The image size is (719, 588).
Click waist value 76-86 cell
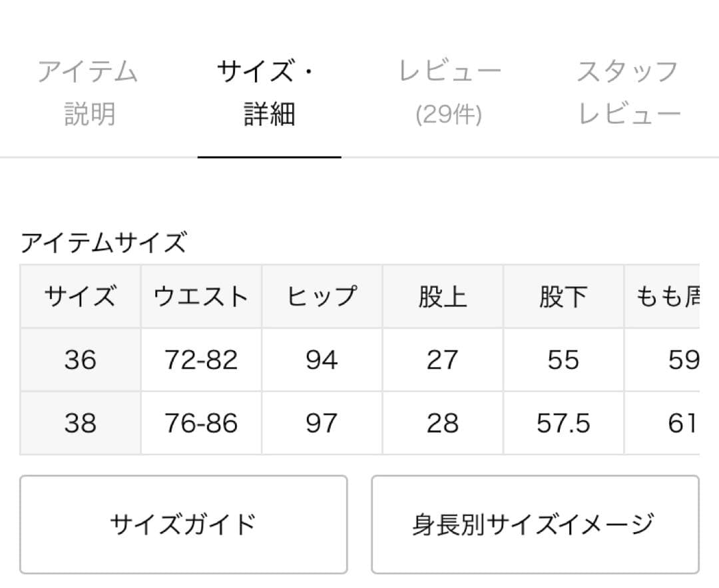point(201,424)
